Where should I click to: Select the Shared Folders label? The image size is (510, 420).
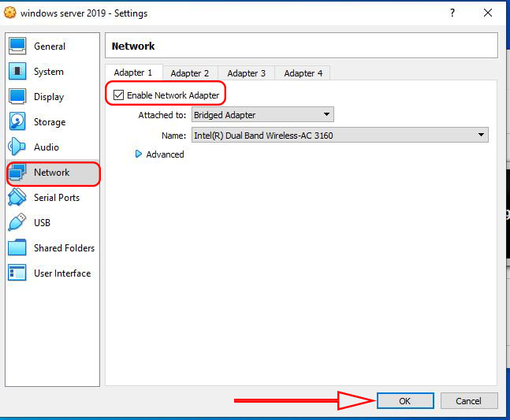pyautogui.click(x=64, y=247)
